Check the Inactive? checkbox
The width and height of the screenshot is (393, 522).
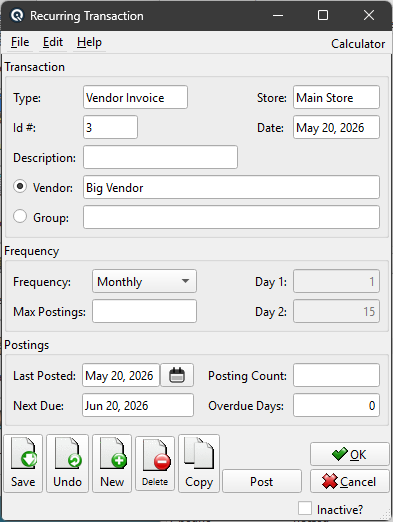pos(305,508)
